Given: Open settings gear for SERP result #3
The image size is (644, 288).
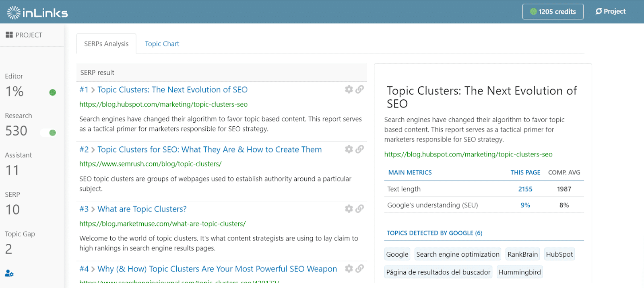Looking at the screenshot, I should [x=349, y=209].
